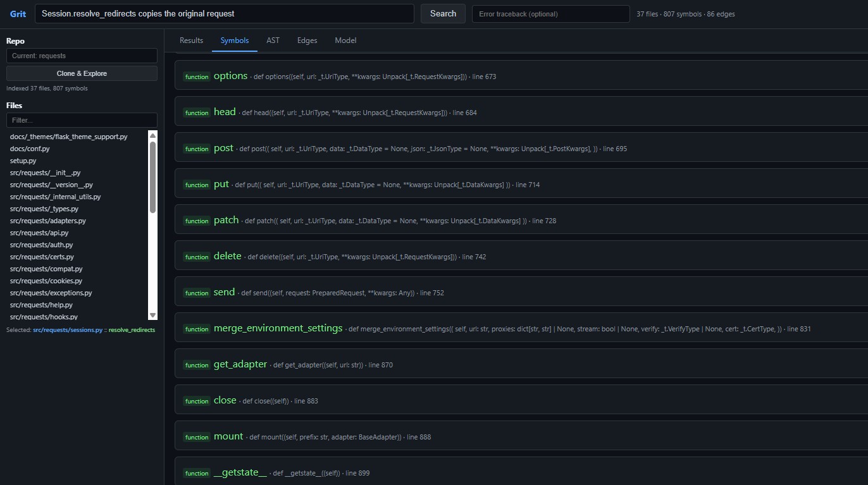Click the Grit logo

tap(18, 14)
